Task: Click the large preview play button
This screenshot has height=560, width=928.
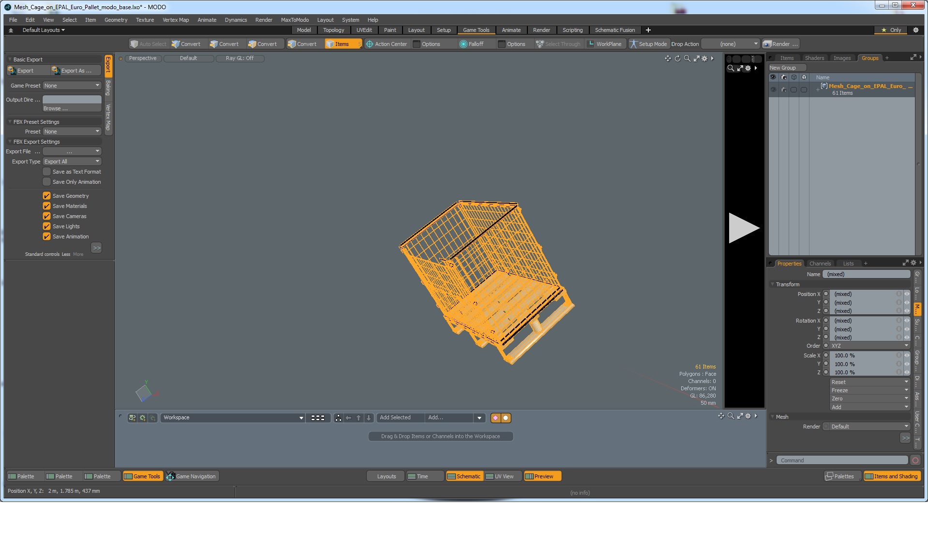Action: click(744, 228)
